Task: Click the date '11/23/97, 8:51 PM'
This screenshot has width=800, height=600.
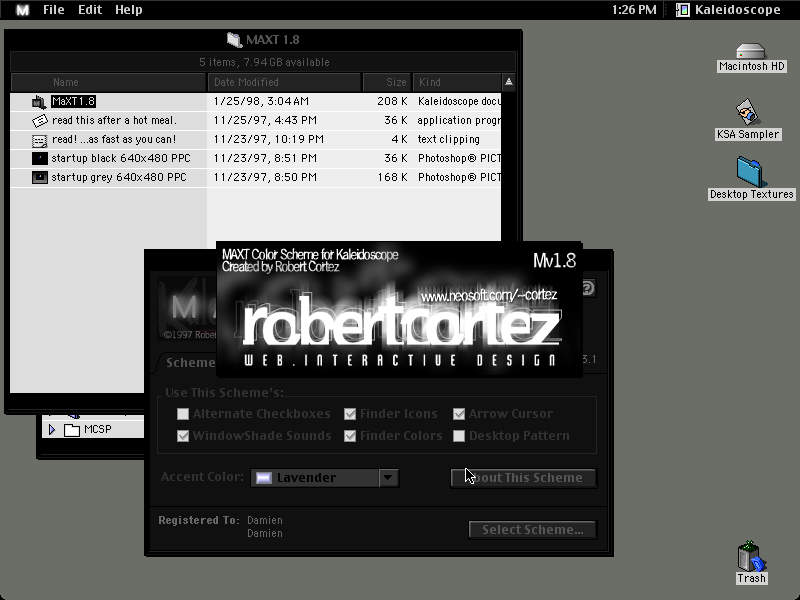Action: tap(265, 159)
